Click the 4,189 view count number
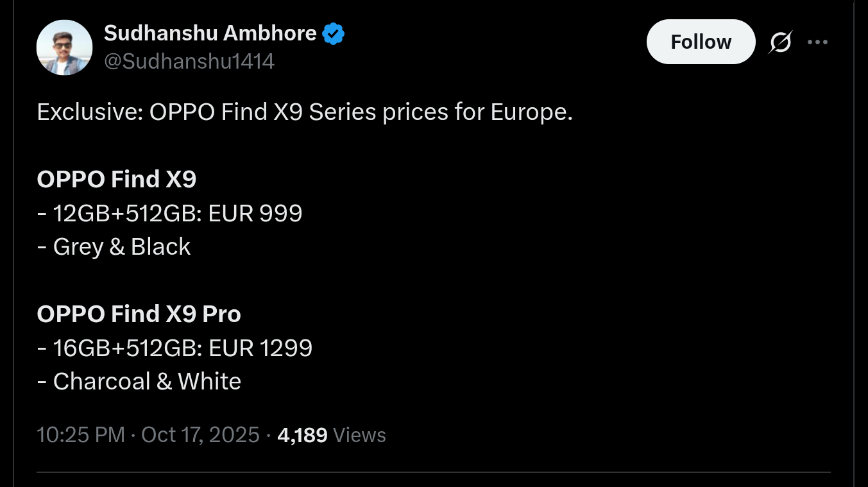 click(x=302, y=435)
